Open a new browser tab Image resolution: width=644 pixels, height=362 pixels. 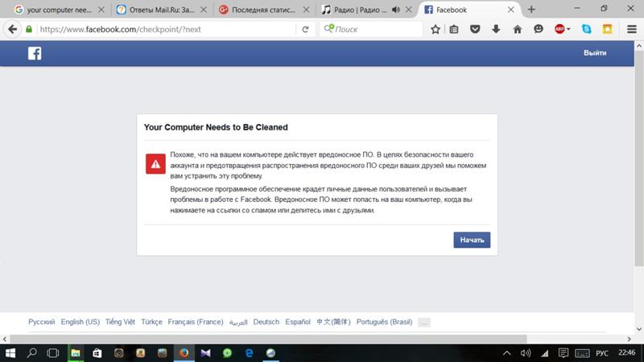click(x=531, y=10)
